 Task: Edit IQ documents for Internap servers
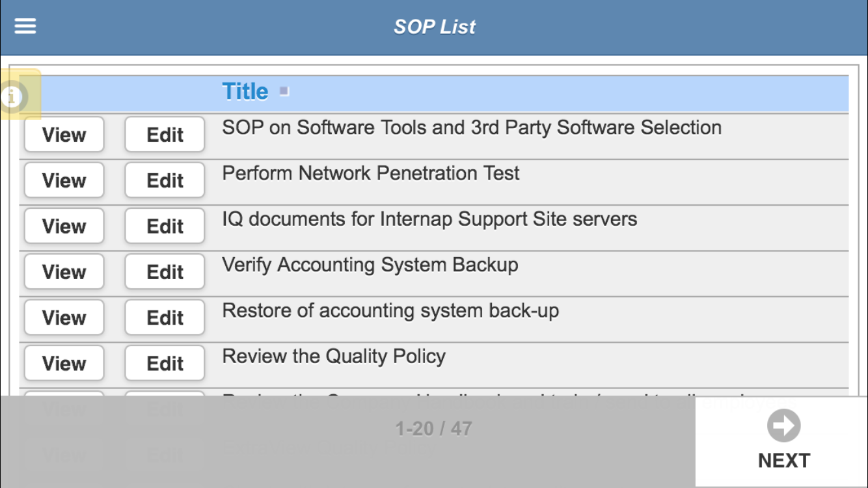coord(165,226)
